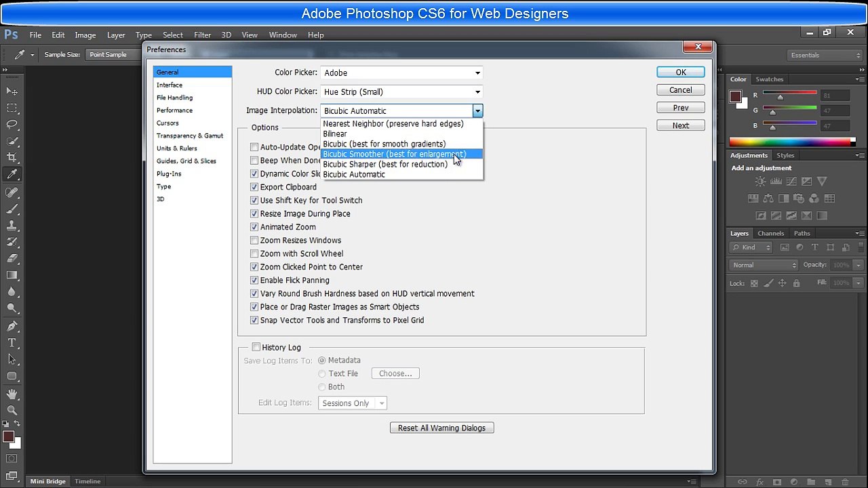Enable Zoom Resizes Windows
Screen dimensions: 868x488
pyautogui.click(x=254, y=241)
